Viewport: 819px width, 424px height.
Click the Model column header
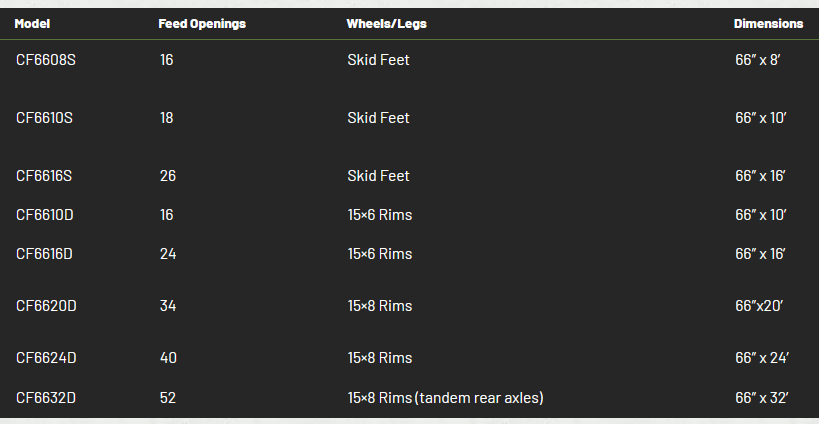tap(32, 23)
